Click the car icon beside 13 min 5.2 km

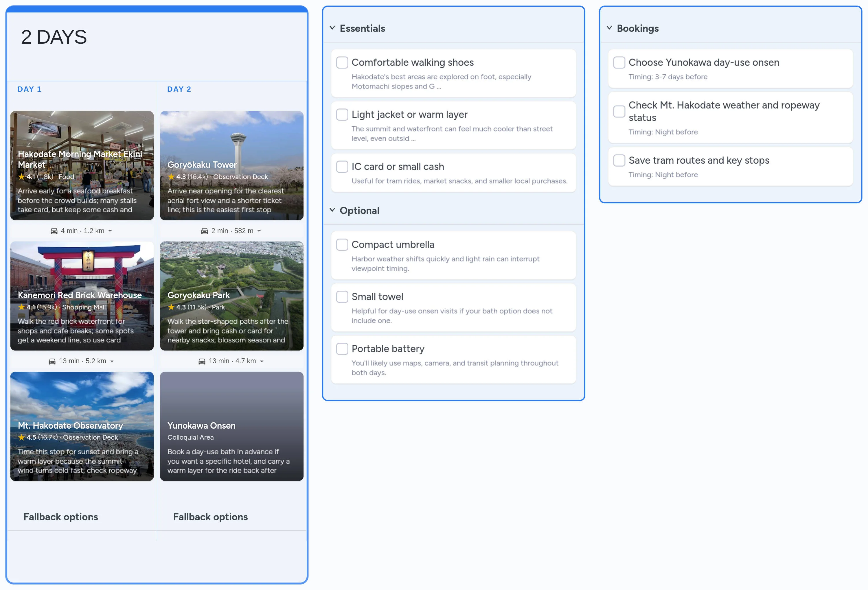pyautogui.click(x=52, y=361)
